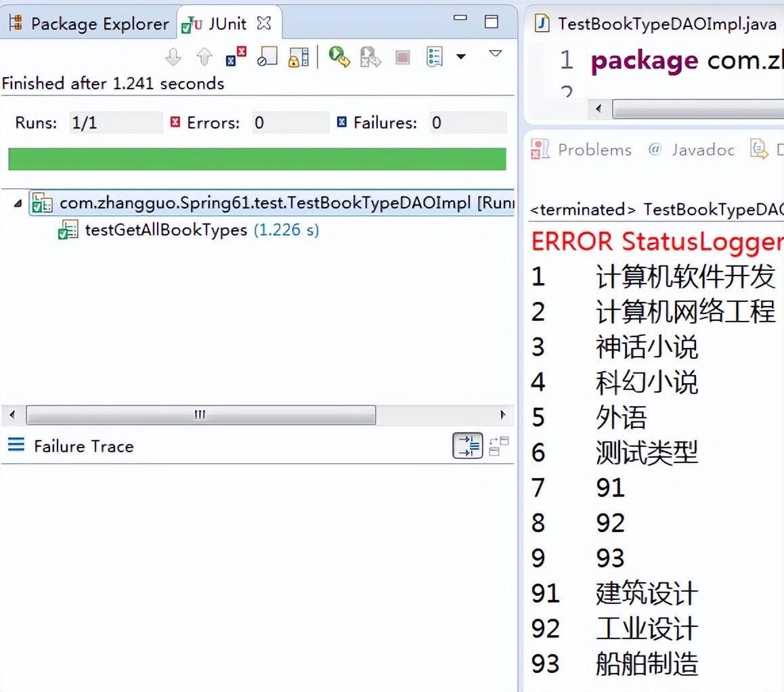Image resolution: width=784 pixels, height=692 pixels.
Task: Click Rerun Test - Failures First icon
Action: click(370, 57)
